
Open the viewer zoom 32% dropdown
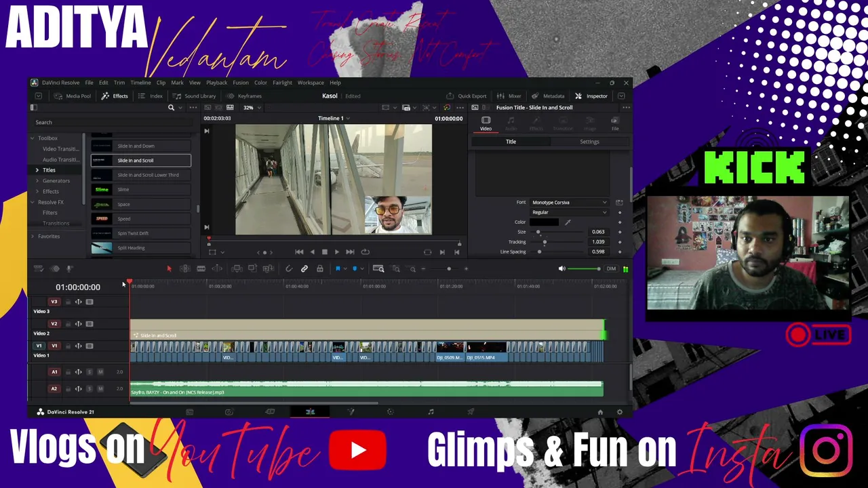pyautogui.click(x=250, y=108)
